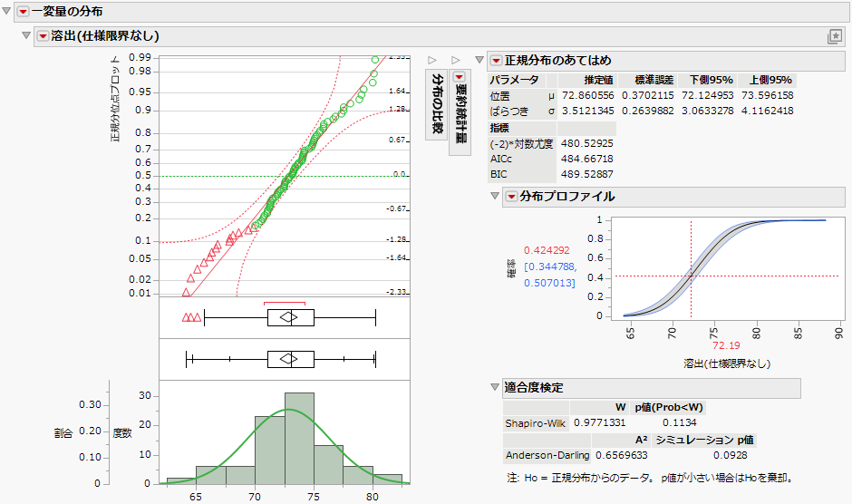
Task: Click the BIC value 489.52887
Action: (586, 174)
